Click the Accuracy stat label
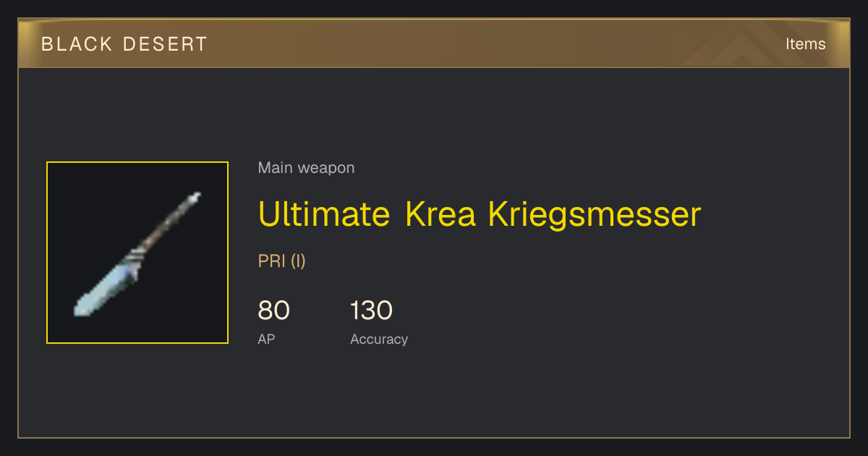 [379, 339]
